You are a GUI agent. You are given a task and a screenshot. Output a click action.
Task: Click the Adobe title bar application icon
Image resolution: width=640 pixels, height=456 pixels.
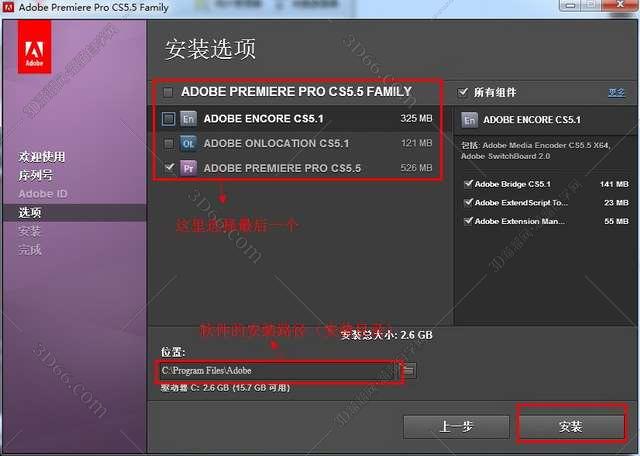pyautogui.click(x=9, y=7)
